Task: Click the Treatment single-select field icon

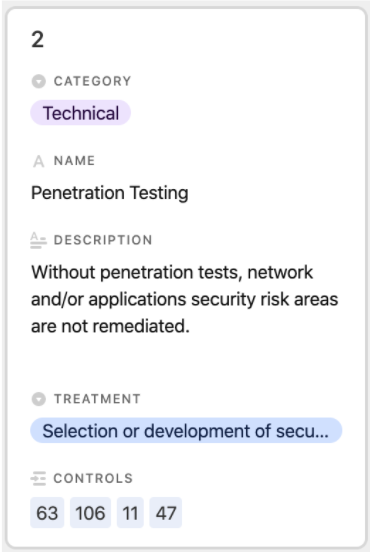Action: (x=38, y=399)
